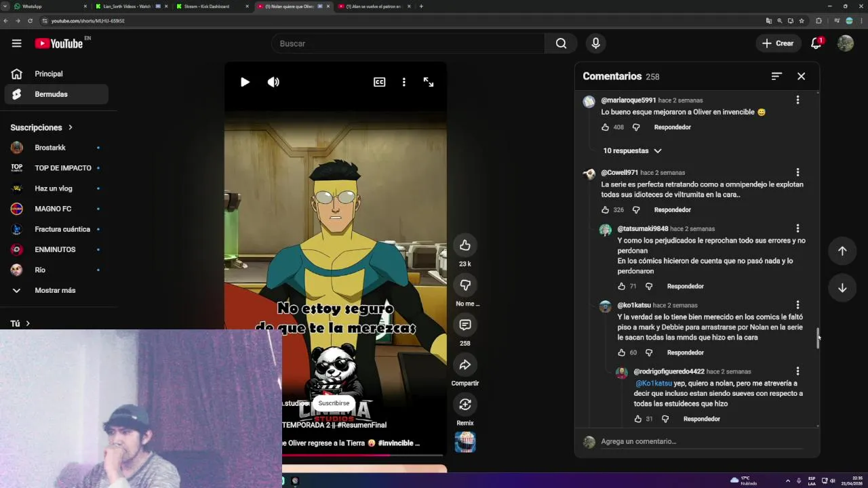Expand Mostrar más subscriptions
The height and width of the screenshot is (488, 868).
[57, 290]
